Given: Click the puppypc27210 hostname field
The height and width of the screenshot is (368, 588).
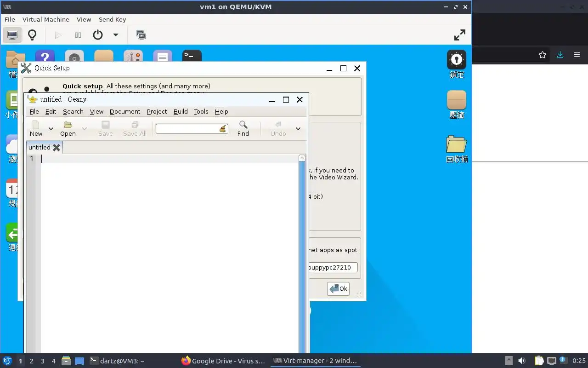Looking at the screenshot, I should 333,267.
